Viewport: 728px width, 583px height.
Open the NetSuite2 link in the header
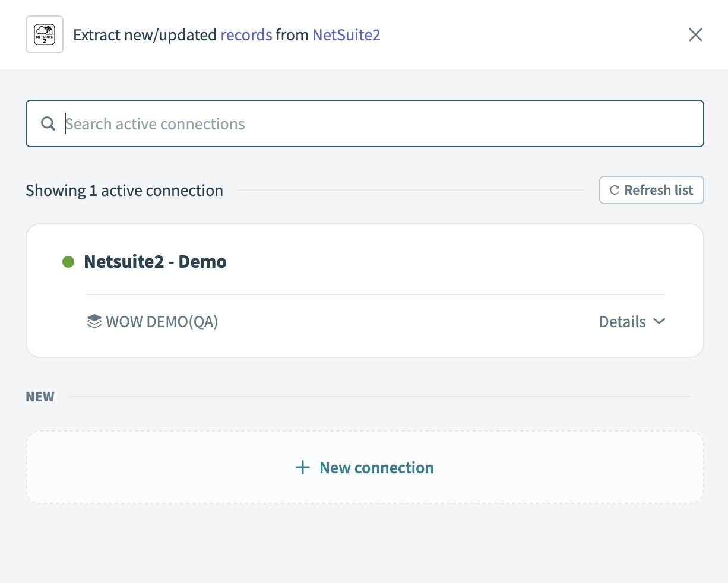(346, 35)
